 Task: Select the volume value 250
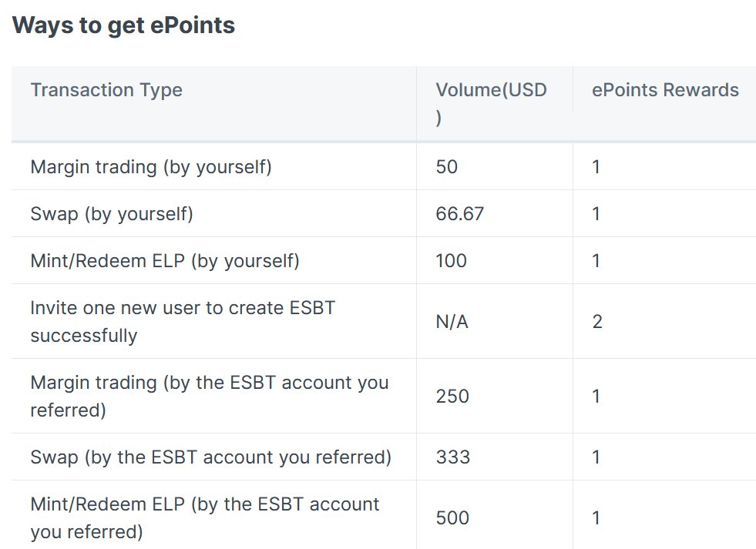(452, 396)
